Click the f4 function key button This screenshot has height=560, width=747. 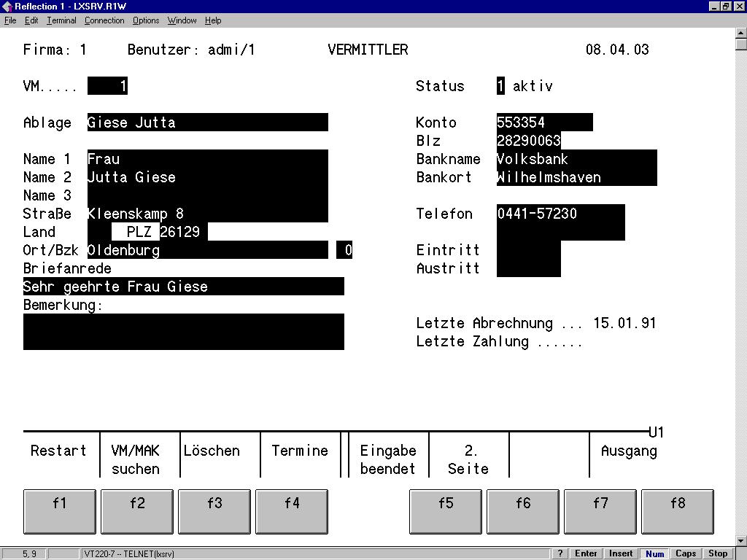pyautogui.click(x=292, y=511)
